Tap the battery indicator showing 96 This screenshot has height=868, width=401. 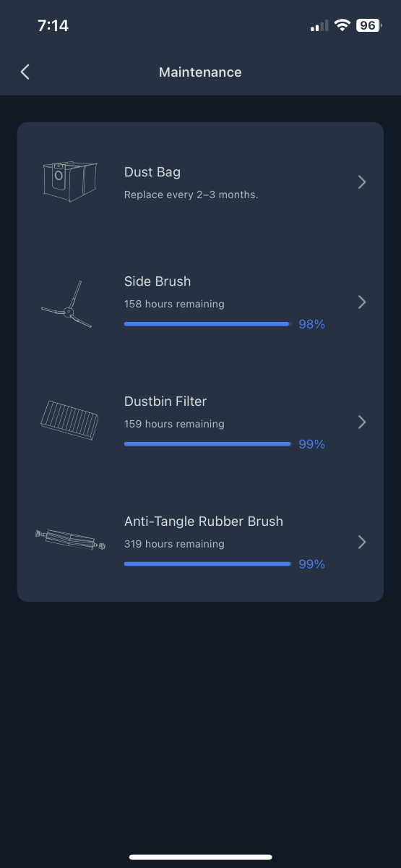[x=367, y=25]
